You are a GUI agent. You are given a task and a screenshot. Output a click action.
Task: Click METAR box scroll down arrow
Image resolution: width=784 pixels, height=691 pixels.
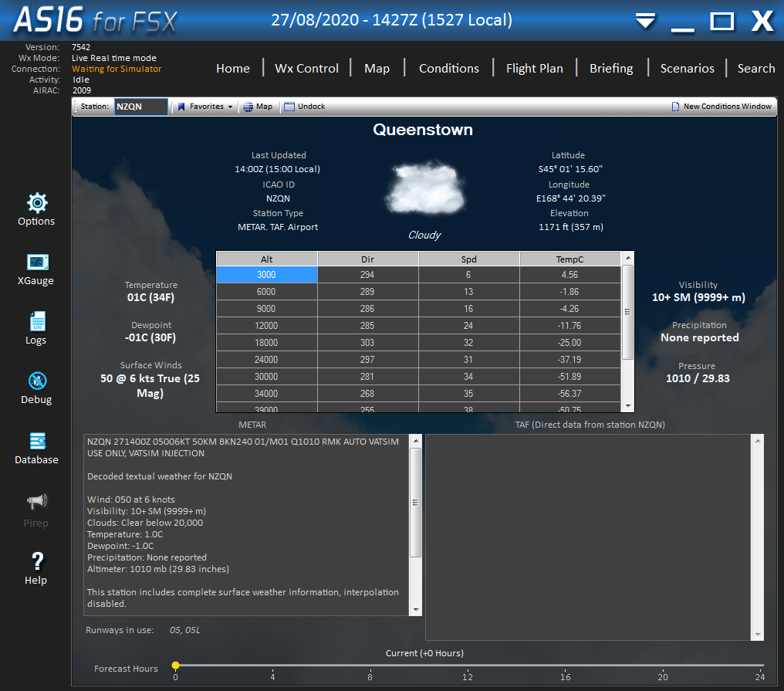point(415,609)
